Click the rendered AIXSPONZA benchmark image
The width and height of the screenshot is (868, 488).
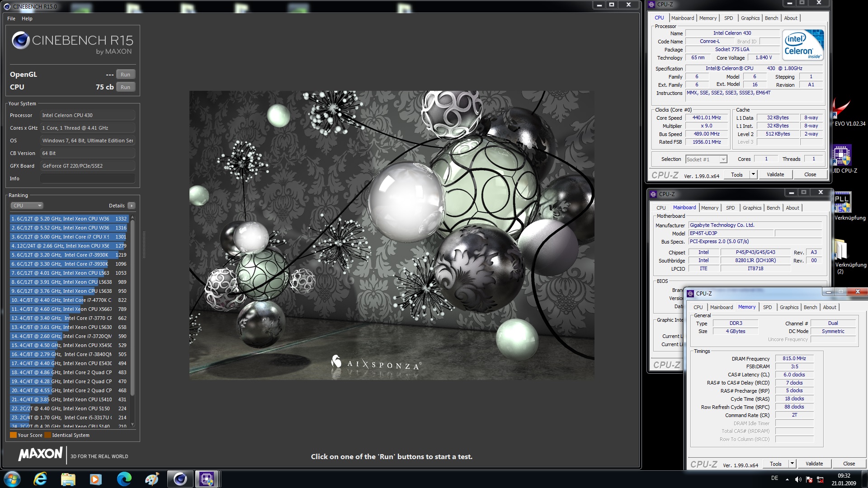click(x=392, y=235)
